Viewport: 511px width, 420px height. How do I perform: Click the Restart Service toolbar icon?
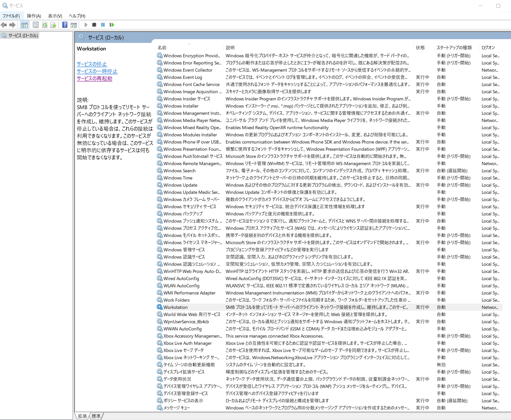112,25
